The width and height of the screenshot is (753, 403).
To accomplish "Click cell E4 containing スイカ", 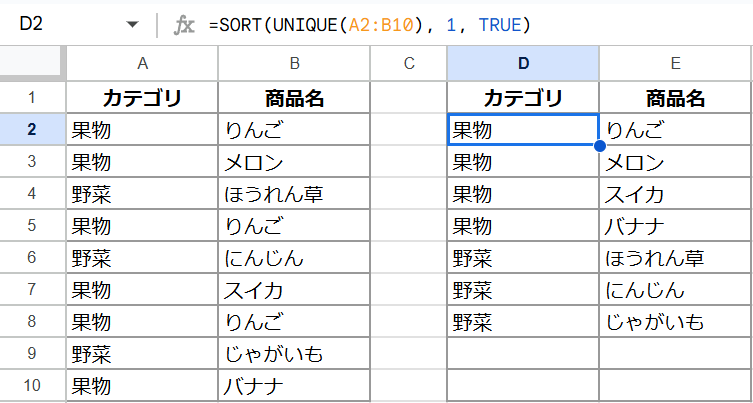I will (x=675, y=194).
